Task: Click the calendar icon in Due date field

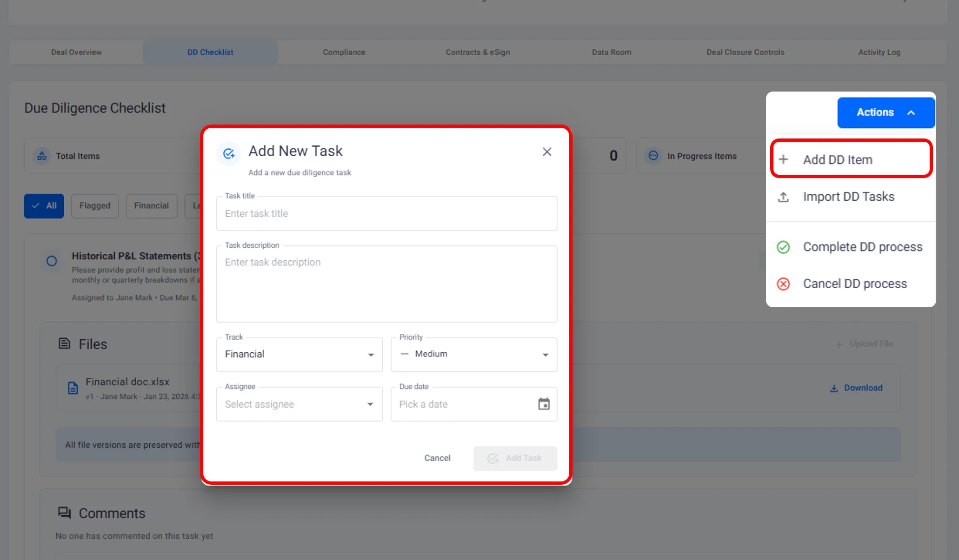Action: coord(544,404)
